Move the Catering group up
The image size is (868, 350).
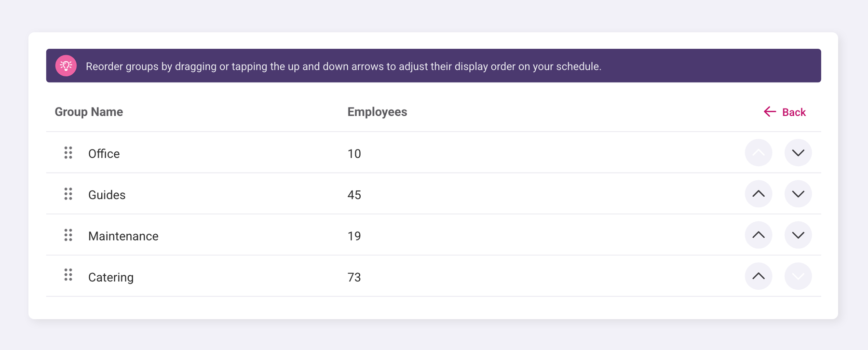point(759,276)
